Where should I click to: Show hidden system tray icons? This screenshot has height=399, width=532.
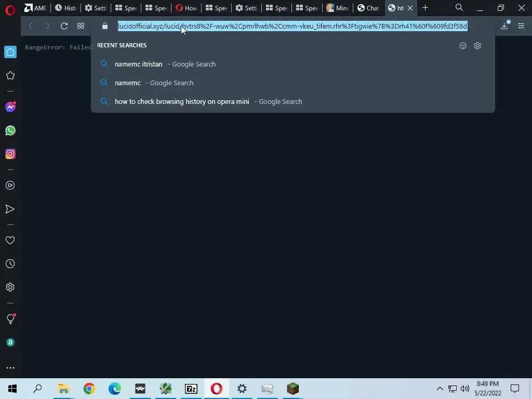pyautogui.click(x=440, y=389)
